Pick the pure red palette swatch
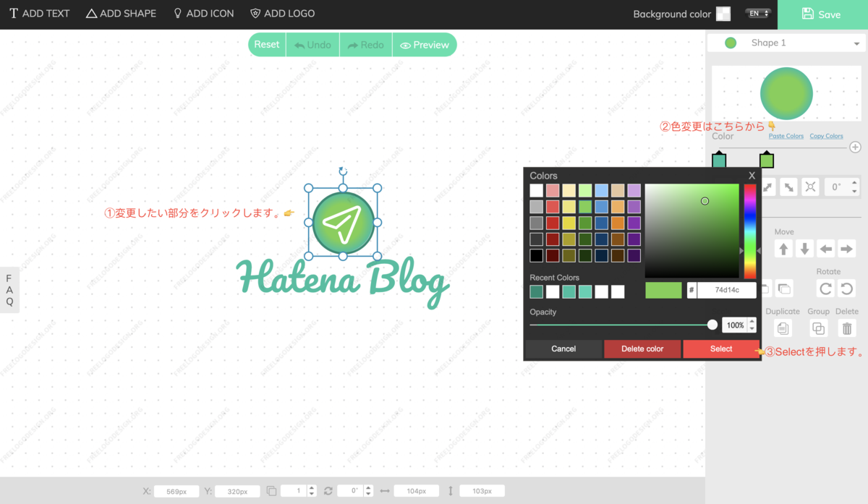868x504 pixels. (553, 223)
